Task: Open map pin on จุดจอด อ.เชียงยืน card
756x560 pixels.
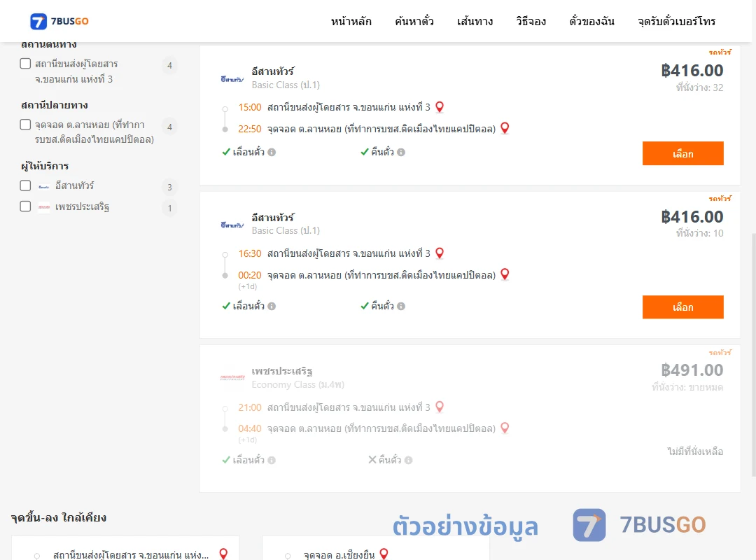Action: [x=384, y=554]
